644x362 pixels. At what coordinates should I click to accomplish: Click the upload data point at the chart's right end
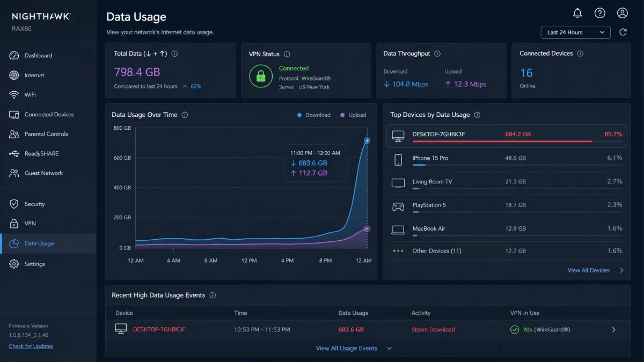pyautogui.click(x=367, y=228)
